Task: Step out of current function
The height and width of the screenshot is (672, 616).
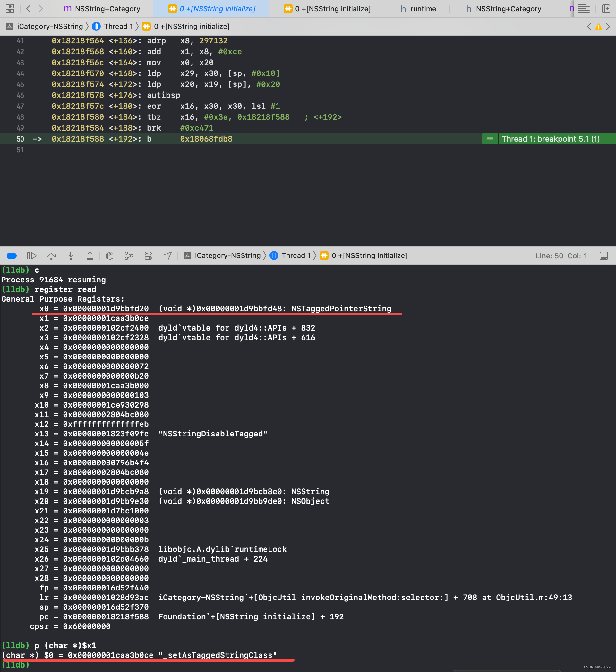Action: pyautogui.click(x=90, y=256)
